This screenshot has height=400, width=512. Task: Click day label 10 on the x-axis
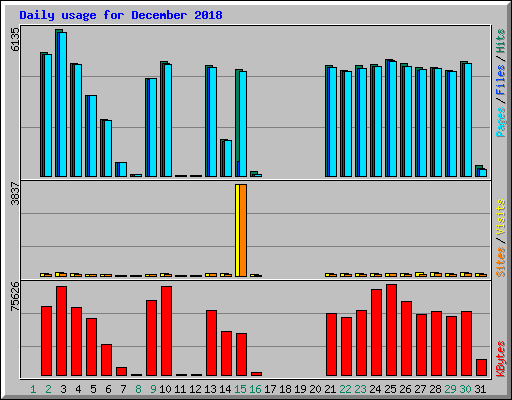click(165, 389)
